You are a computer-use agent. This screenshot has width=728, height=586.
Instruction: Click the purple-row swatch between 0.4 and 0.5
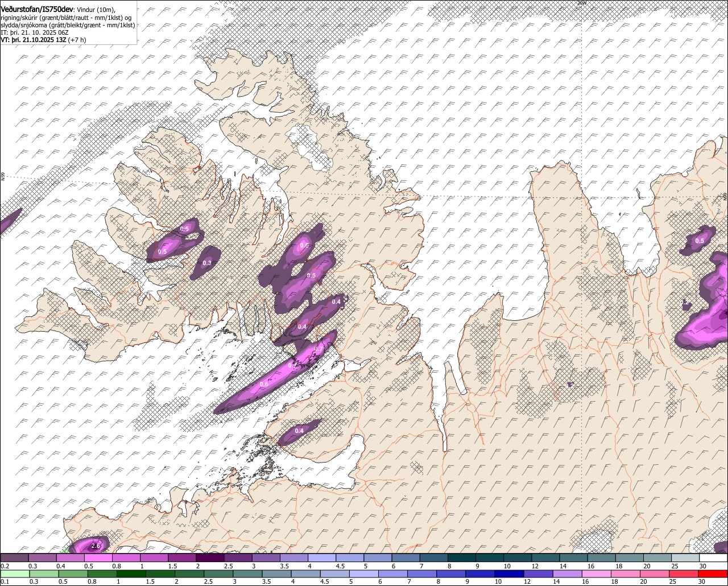click(x=70, y=558)
